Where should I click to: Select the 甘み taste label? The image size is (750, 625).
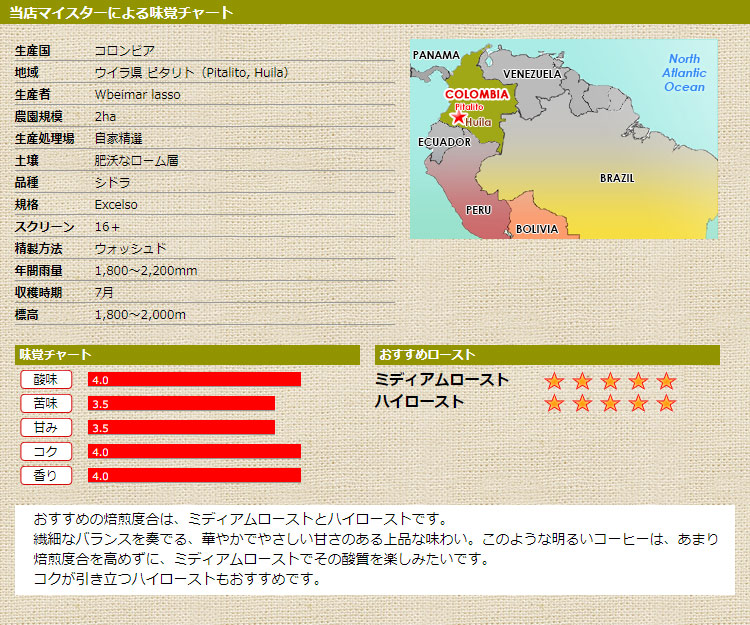click(x=46, y=427)
